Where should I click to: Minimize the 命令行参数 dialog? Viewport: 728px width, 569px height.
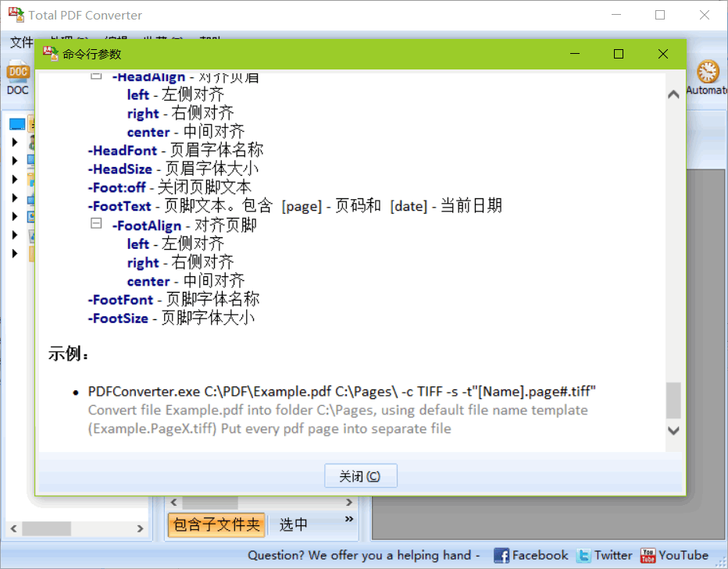[x=575, y=54]
